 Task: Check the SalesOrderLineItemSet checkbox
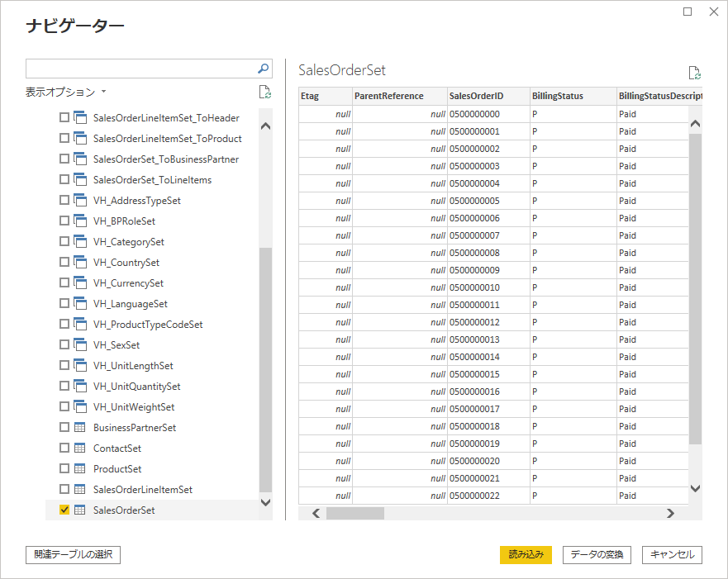pos(64,489)
